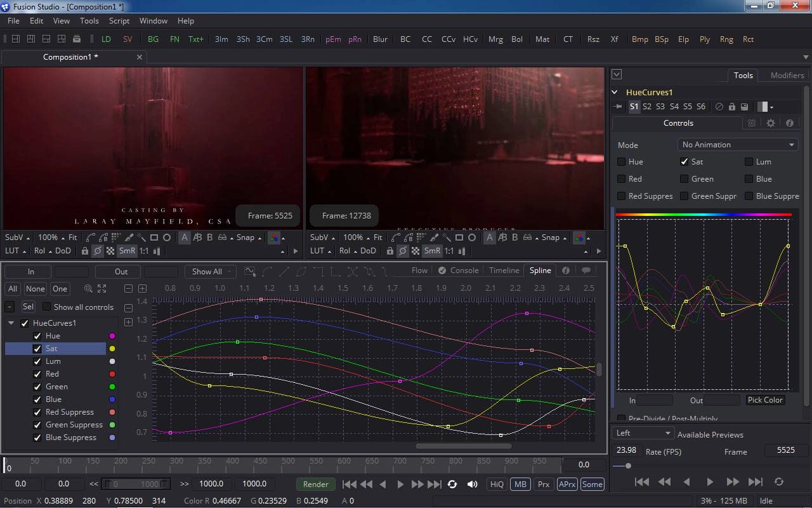The width and height of the screenshot is (812, 508).
Task: Uncheck Hue spline in HueCurves1 tree
Action: 37,336
